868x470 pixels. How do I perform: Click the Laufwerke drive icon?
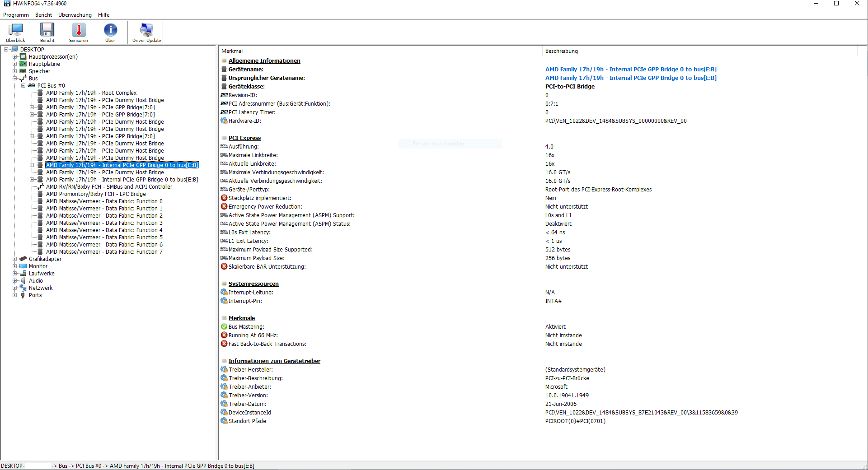click(23, 274)
